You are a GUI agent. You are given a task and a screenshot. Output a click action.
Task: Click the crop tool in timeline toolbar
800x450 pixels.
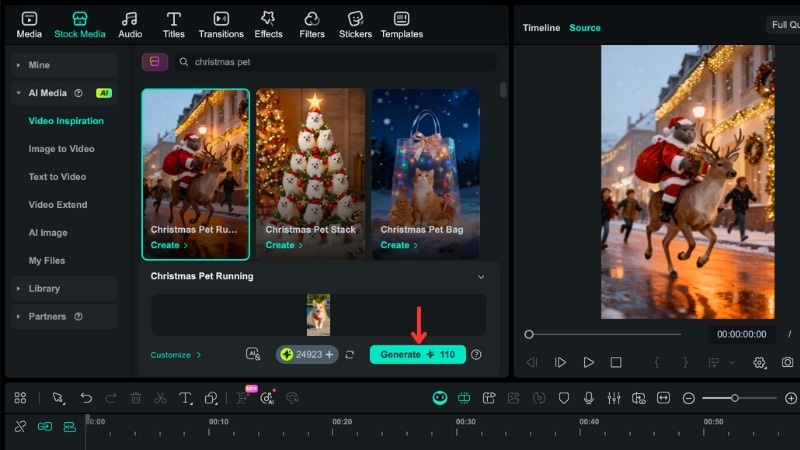point(211,398)
